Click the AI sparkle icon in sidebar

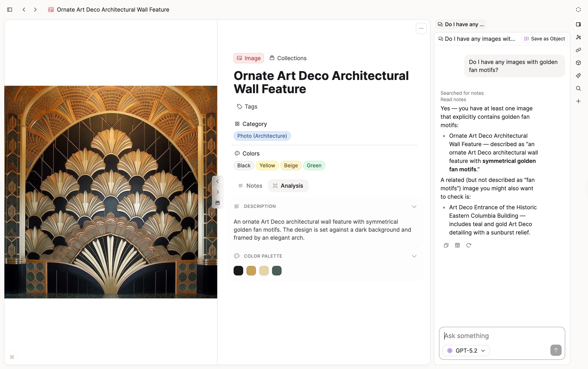[x=578, y=75]
